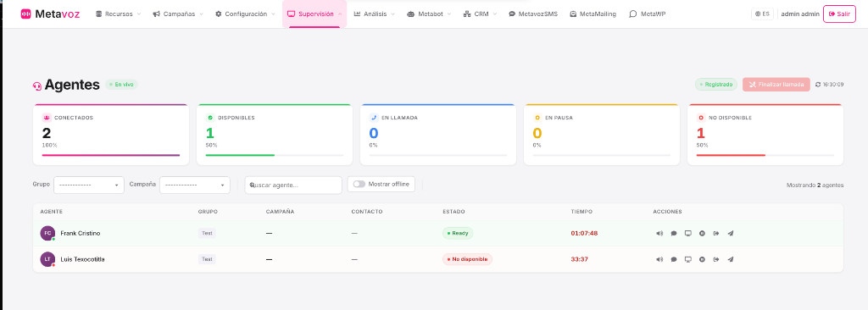Pause agent Frank Cristino
Screen dimensions: 868x310
(702, 233)
